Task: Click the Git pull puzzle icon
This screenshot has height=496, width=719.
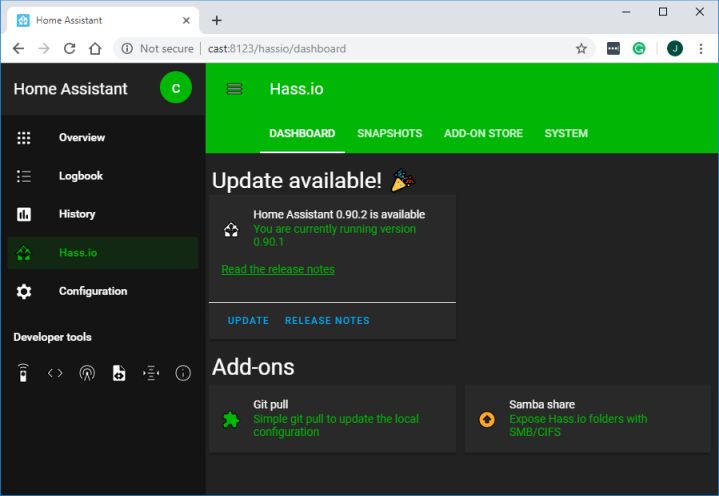Action: (x=231, y=419)
